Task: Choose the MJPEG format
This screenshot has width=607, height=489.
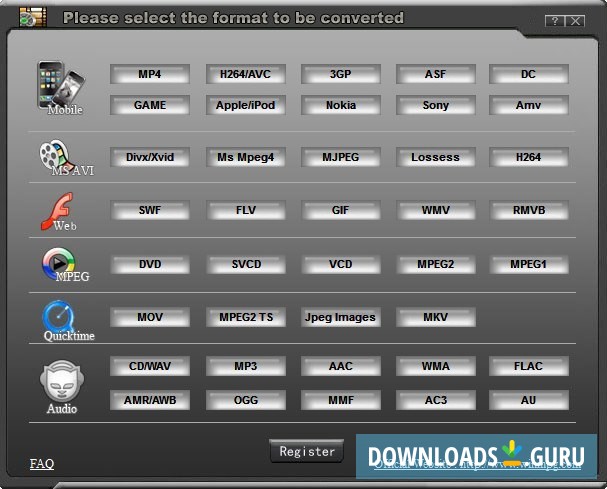Action: coord(341,157)
